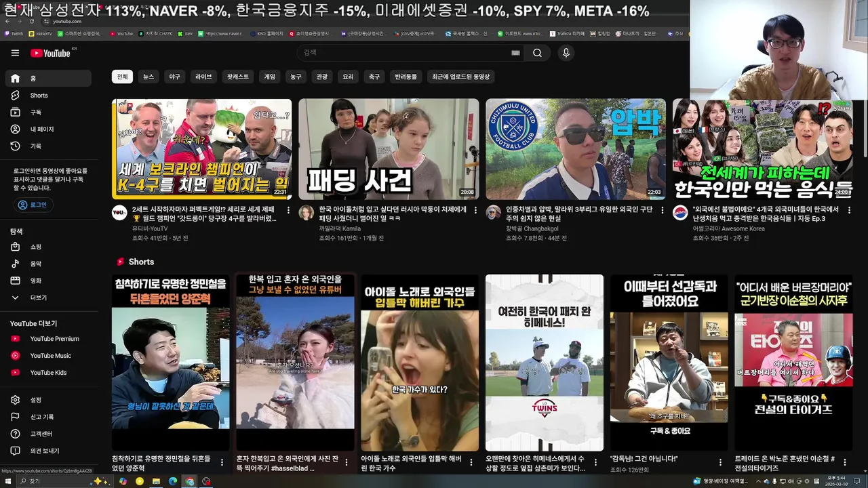This screenshot has width=868, height=488.
Task: Open Shorts from the sidebar
Action: coord(47,96)
